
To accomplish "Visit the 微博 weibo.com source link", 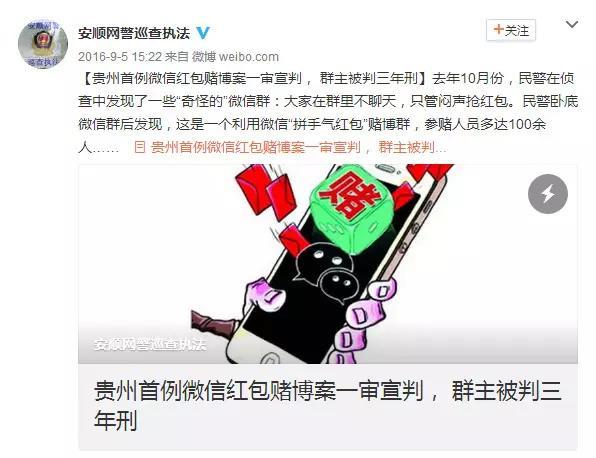I will (x=235, y=57).
